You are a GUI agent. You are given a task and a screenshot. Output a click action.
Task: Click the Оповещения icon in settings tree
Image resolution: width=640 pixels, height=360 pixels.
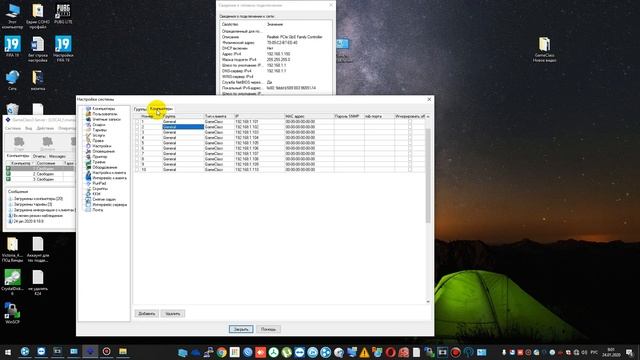(x=88, y=151)
